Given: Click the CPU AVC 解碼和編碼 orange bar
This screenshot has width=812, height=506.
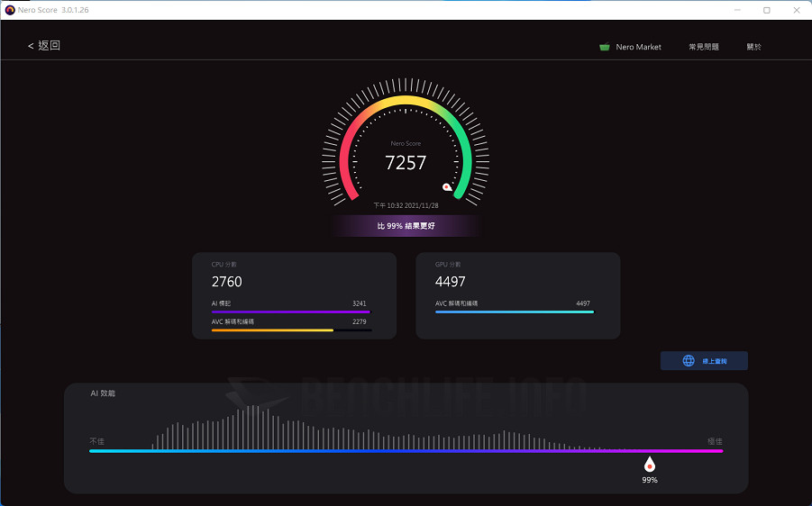Looking at the screenshot, I should 272,330.
